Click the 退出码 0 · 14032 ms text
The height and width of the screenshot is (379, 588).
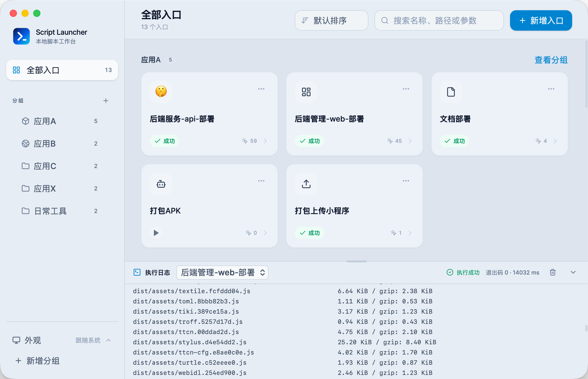(513, 273)
